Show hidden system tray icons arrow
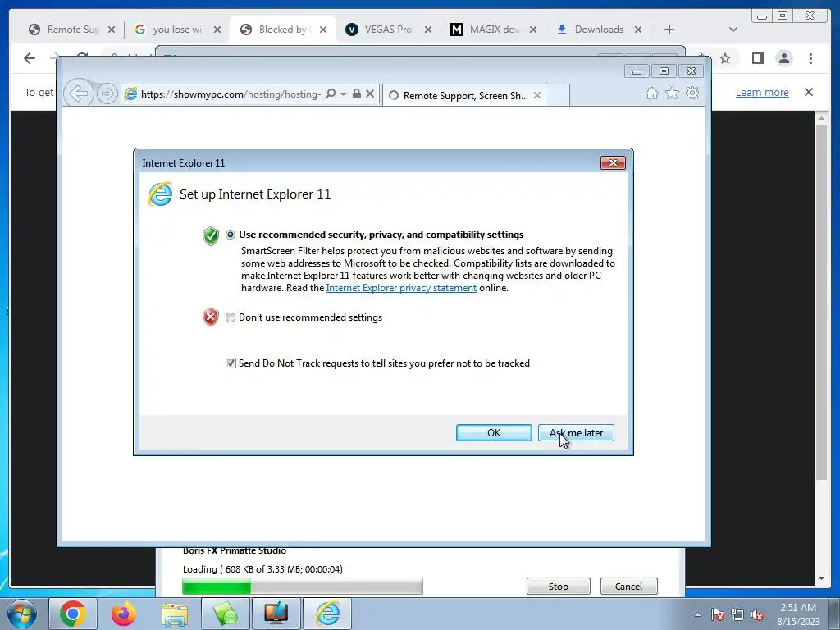The image size is (840, 630). [x=697, y=614]
